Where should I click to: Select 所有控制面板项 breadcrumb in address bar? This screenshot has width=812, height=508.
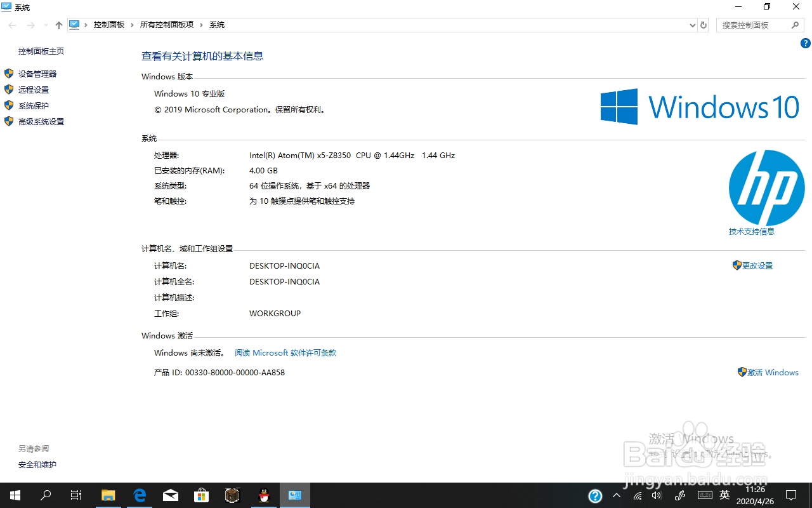tap(167, 25)
